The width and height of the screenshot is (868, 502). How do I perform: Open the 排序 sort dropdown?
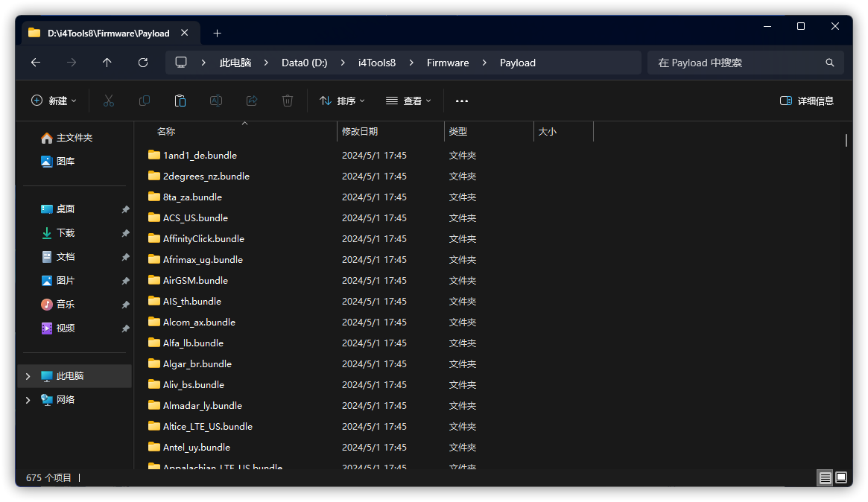342,101
